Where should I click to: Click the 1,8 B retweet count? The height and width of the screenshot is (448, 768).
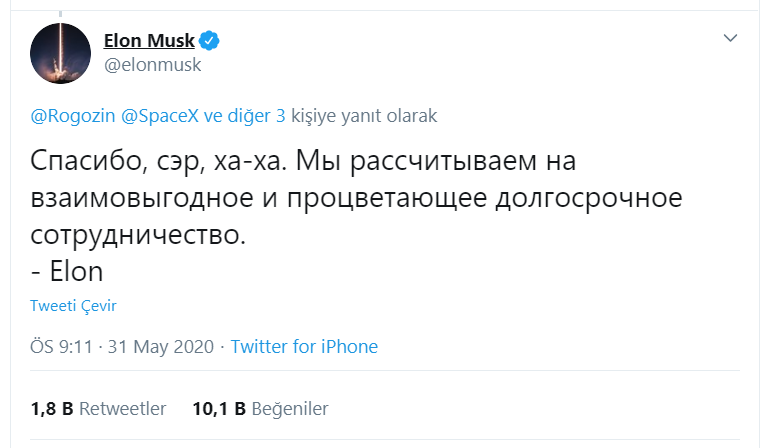pos(52,409)
